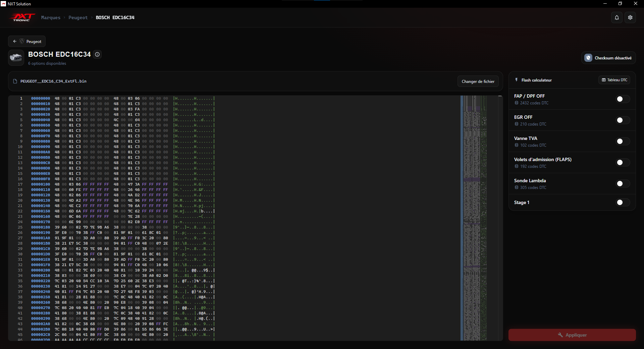This screenshot has width=644, height=349.
Task: Click the '305 codes DTC' label
Action: pos(533,188)
